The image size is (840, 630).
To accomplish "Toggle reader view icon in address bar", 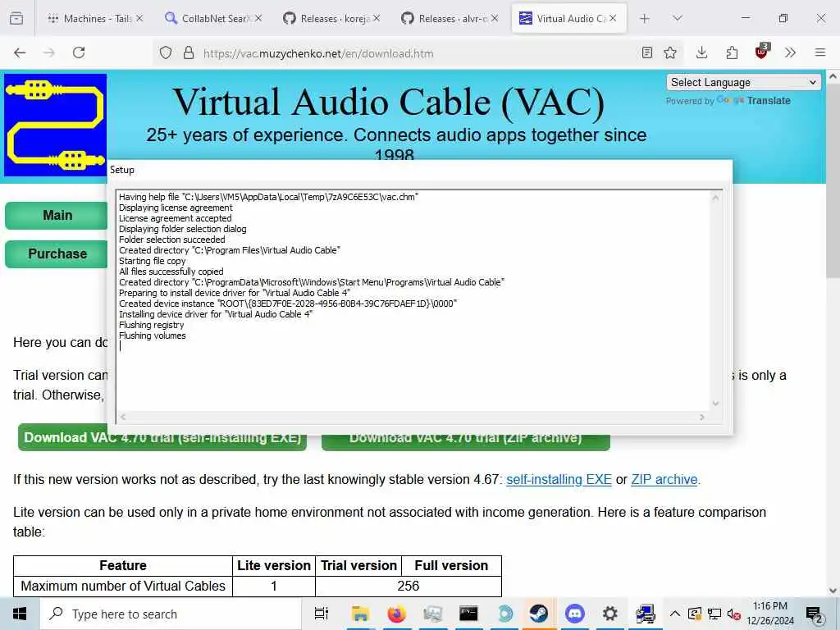I will click(x=647, y=52).
